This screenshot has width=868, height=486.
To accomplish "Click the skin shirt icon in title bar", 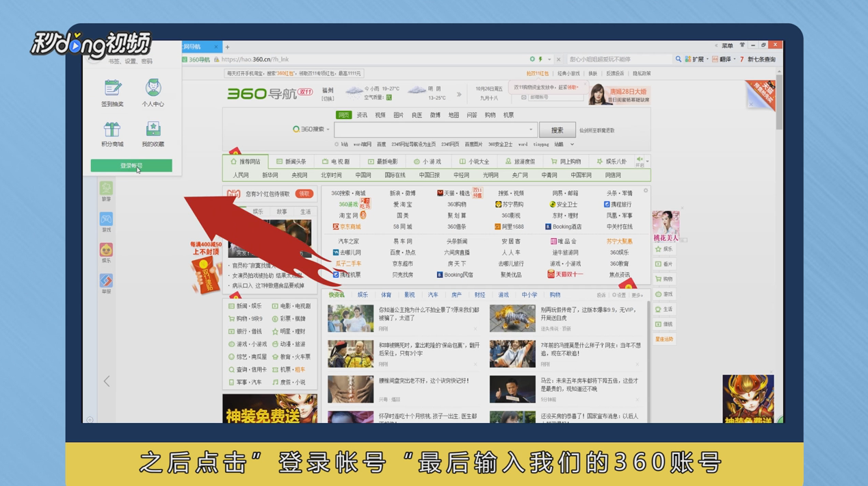I will [x=742, y=45].
